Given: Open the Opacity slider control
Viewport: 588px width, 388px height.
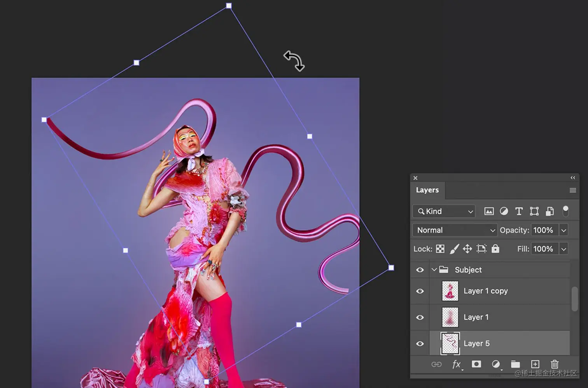Looking at the screenshot, I should coord(563,230).
